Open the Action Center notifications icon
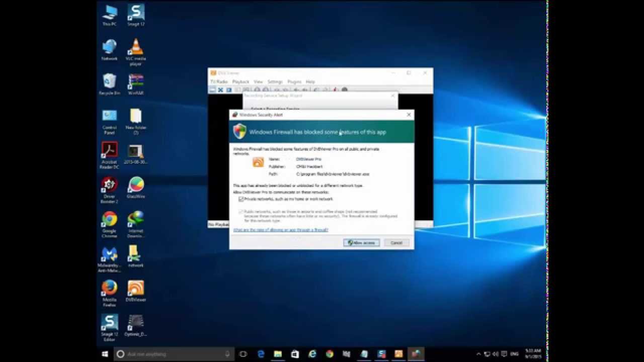644x362 pixels. [504, 354]
